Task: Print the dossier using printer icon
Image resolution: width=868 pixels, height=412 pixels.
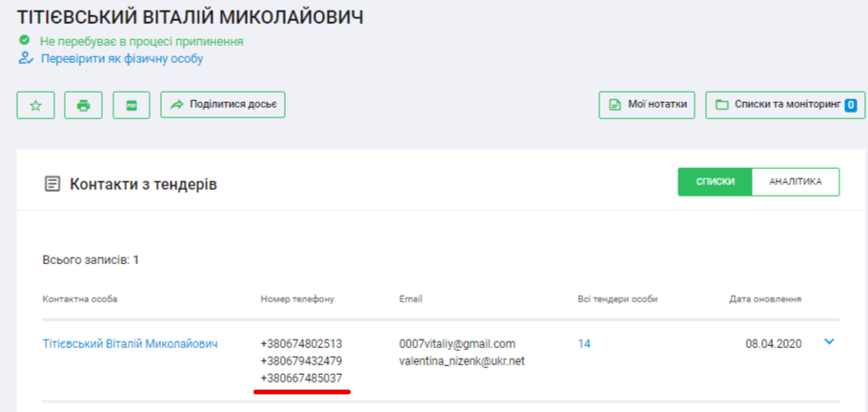Action: pyautogui.click(x=84, y=105)
